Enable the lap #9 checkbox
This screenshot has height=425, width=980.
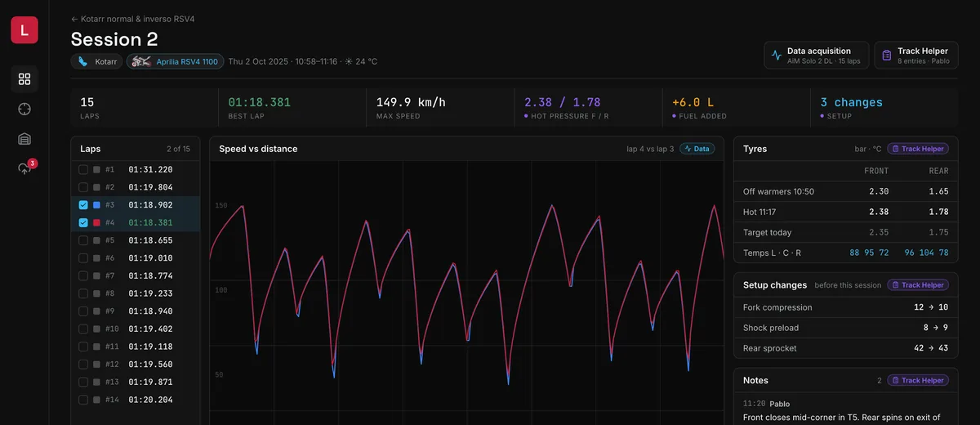coord(83,311)
